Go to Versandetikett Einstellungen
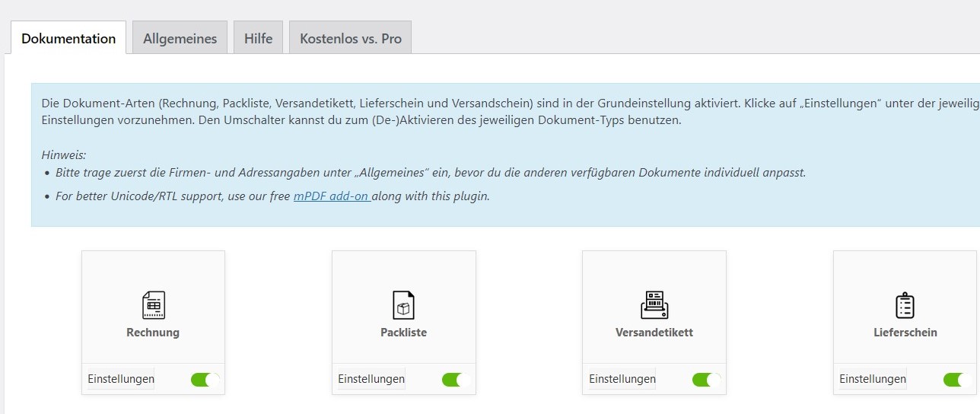The width and height of the screenshot is (980, 414). pos(622,379)
